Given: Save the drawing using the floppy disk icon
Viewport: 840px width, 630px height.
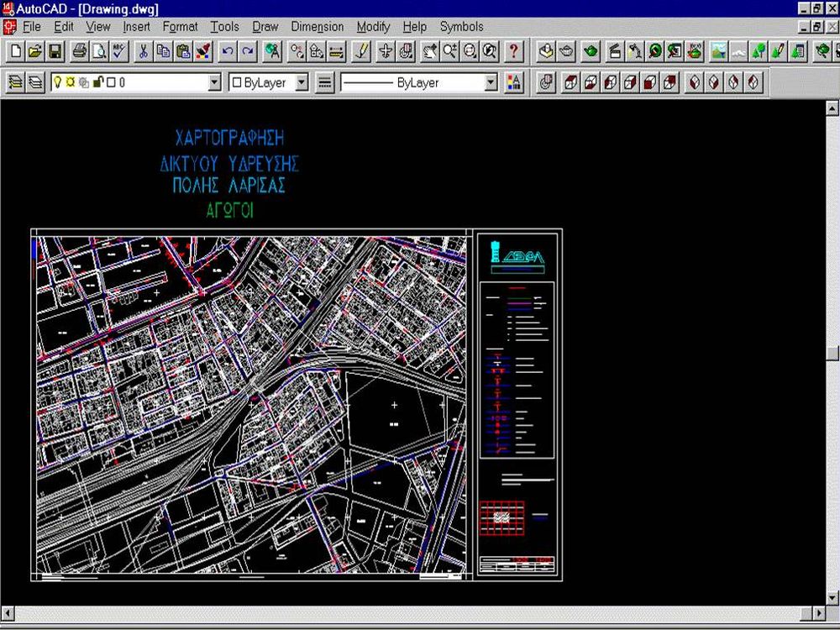Looking at the screenshot, I should click(x=55, y=51).
